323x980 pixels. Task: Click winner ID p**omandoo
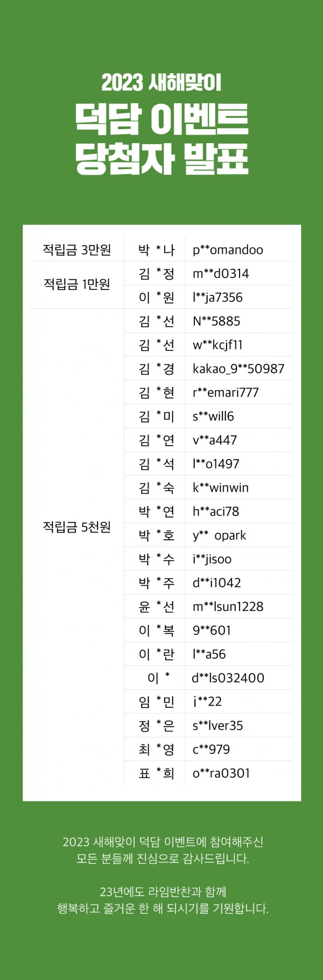point(228,250)
